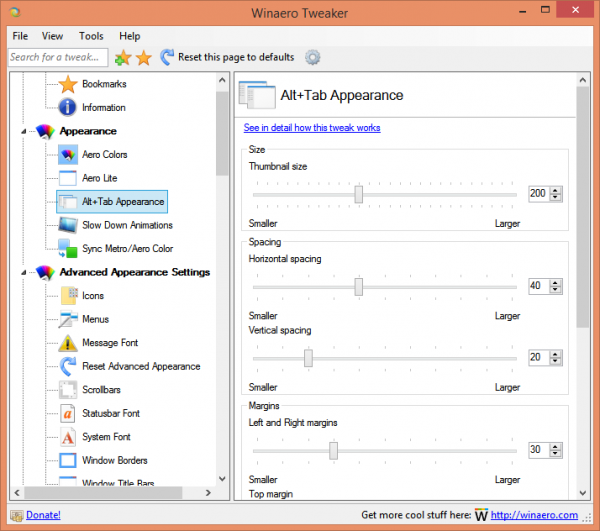
Task: Decrease Left and Right margins spinner value
Action: pos(555,453)
